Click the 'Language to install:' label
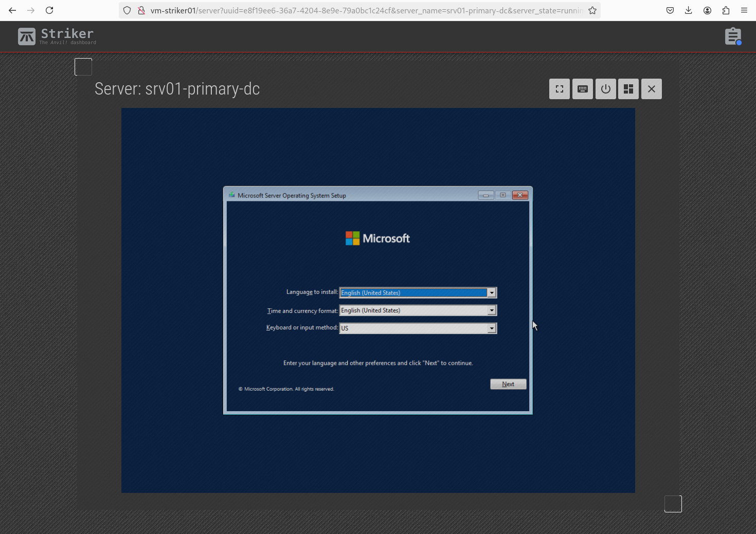This screenshot has width=756, height=534. pos(312,292)
